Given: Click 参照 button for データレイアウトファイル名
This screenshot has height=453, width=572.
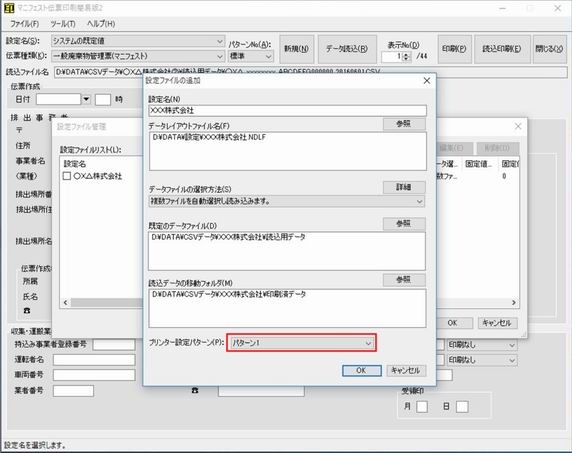Looking at the screenshot, I should click(404, 124).
